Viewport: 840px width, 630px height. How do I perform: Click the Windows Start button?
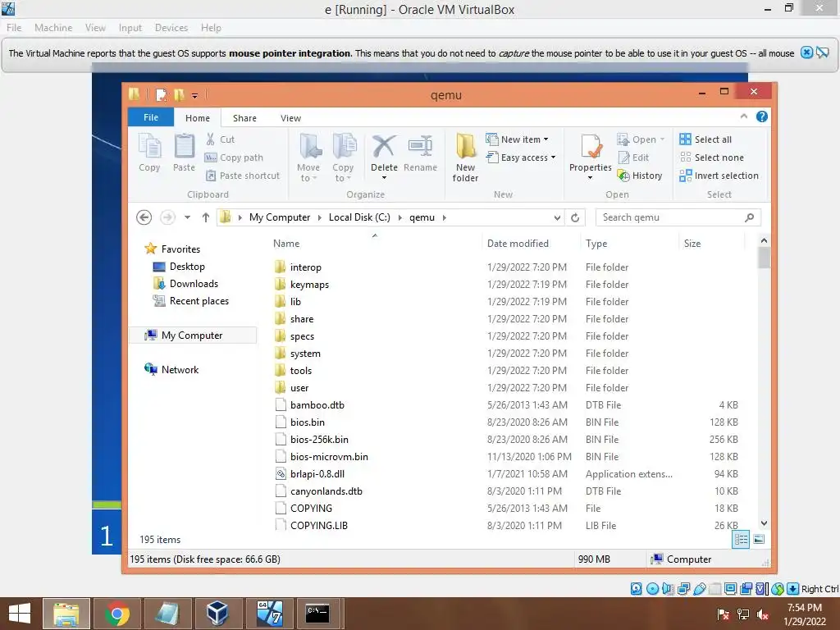20,614
